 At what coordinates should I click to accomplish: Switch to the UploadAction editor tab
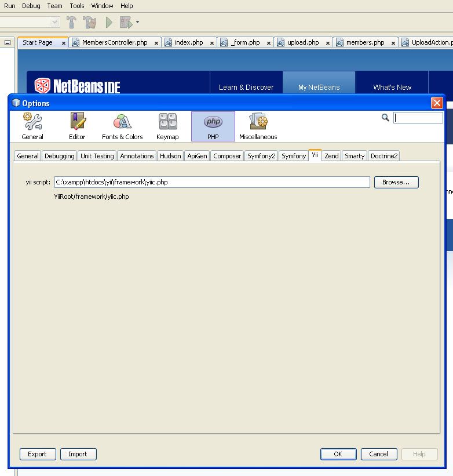pyautogui.click(x=426, y=42)
